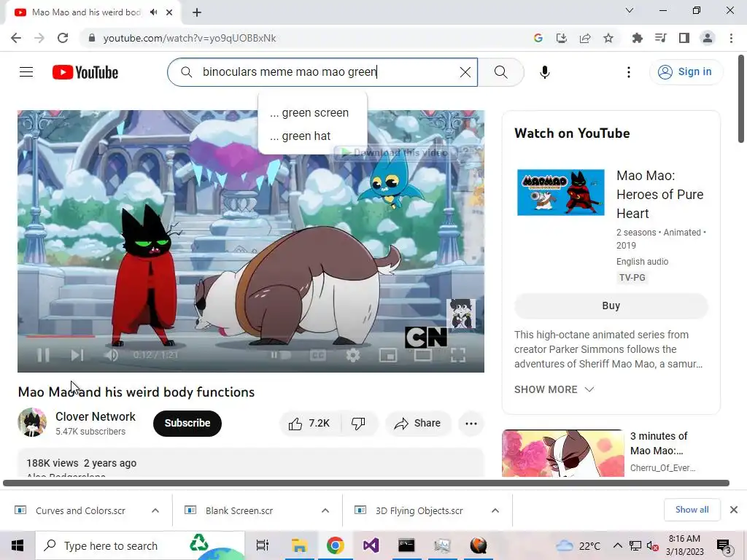Open "3 minutes of Mao Mao" video title
The height and width of the screenshot is (560, 747).
coord(659,443)
